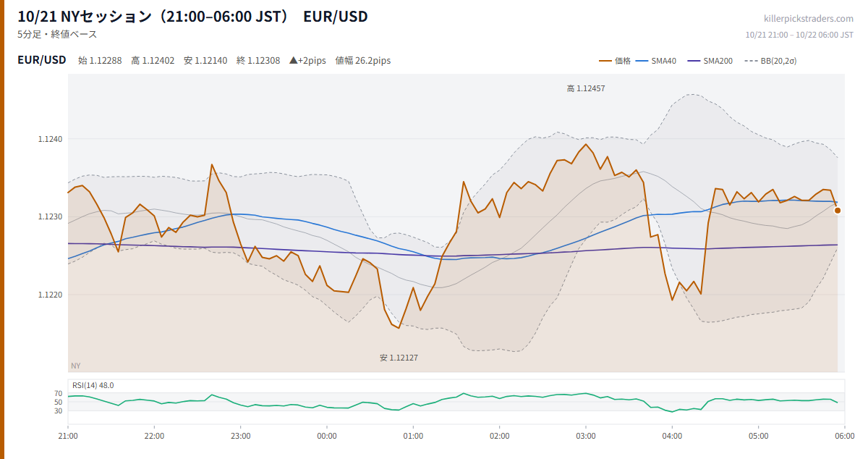
Task: Click the 03:00 time axis label
Action: click(x=586, y=436)
